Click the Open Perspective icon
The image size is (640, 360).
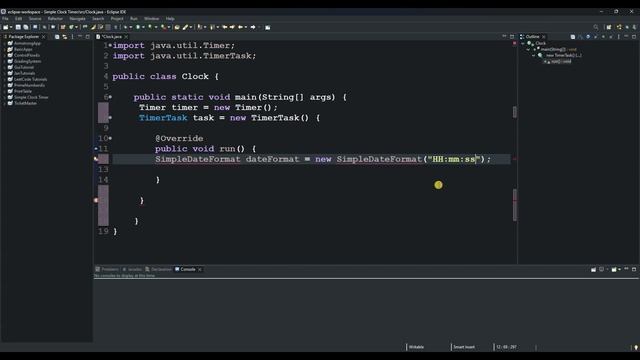click(x=609, y=27)
